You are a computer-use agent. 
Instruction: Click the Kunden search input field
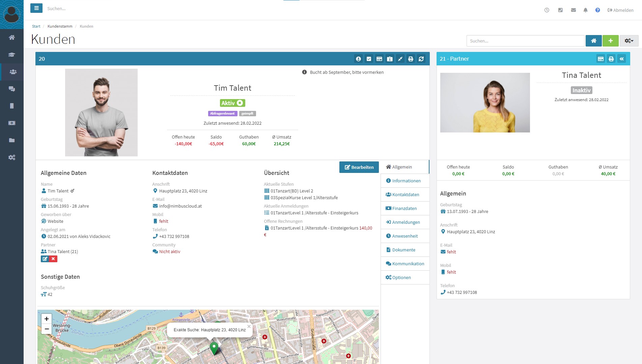coord(525,41)
